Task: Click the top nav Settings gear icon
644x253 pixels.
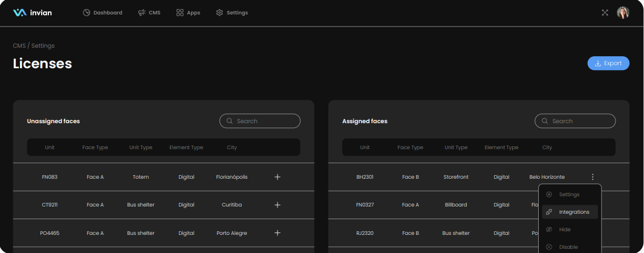Action: pos(220,13)
